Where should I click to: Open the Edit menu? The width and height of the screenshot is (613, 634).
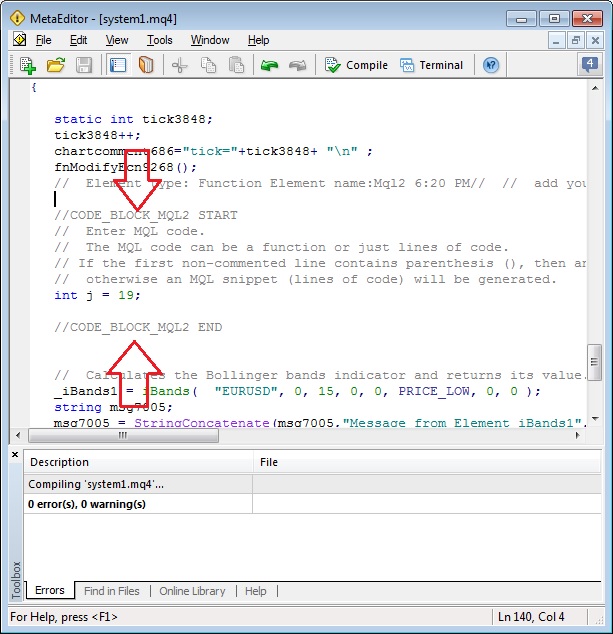click(x=78, y=40)
